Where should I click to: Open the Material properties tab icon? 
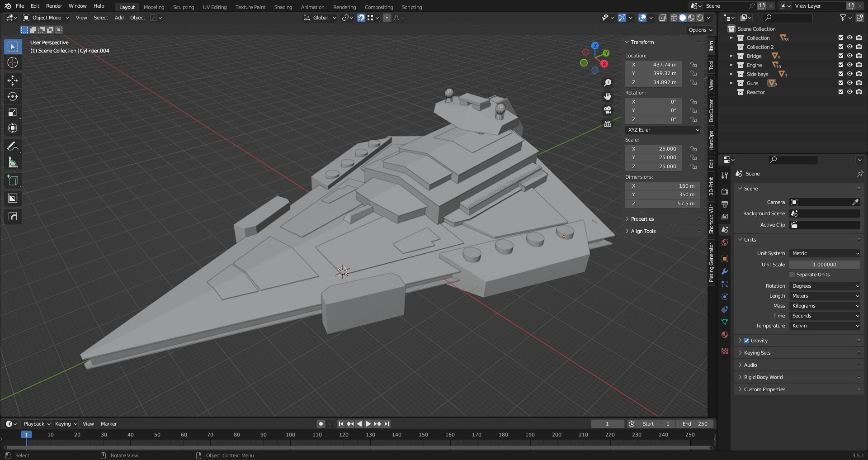pyautogui.click(x=725, y=335)
